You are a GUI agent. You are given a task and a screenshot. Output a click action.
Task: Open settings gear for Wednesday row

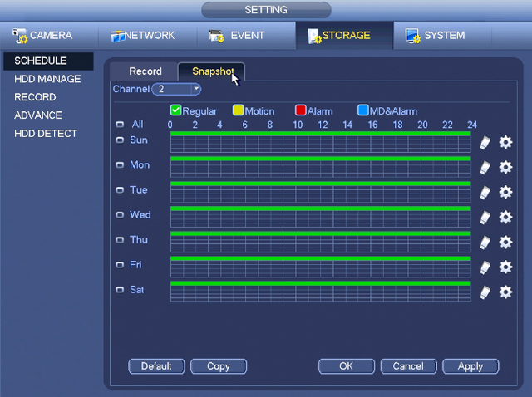coord(505,217)
